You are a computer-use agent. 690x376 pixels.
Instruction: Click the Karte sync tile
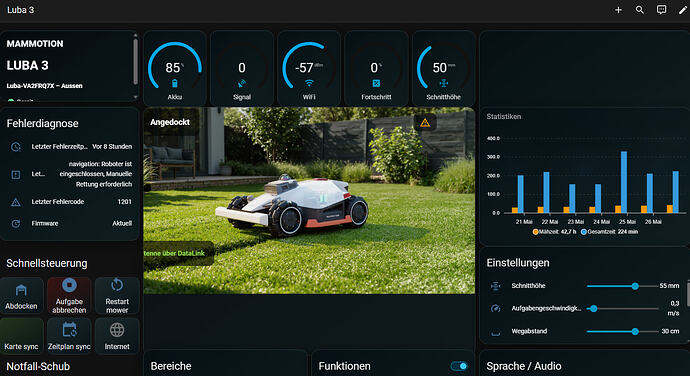click(x=22, y=335)
